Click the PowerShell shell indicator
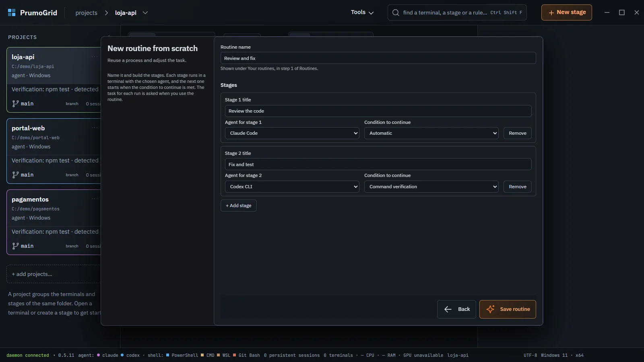 tap(182, 355)
